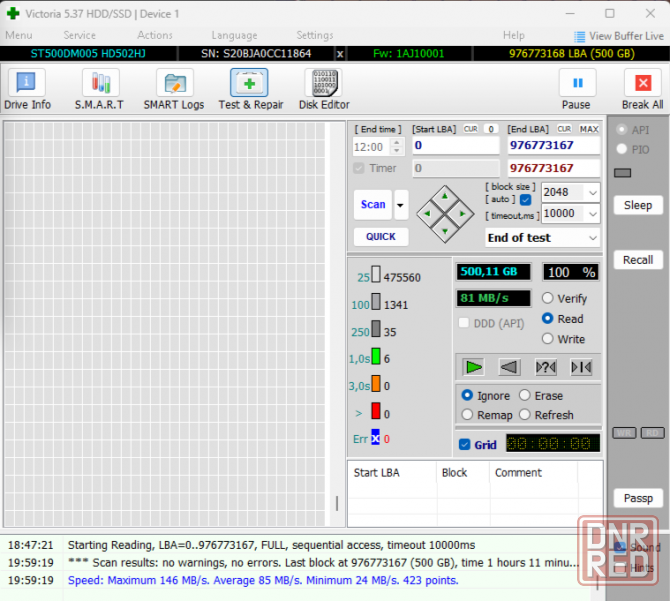
Task: Click the rewind arrow playback button
Action: [x=509, y=367]
